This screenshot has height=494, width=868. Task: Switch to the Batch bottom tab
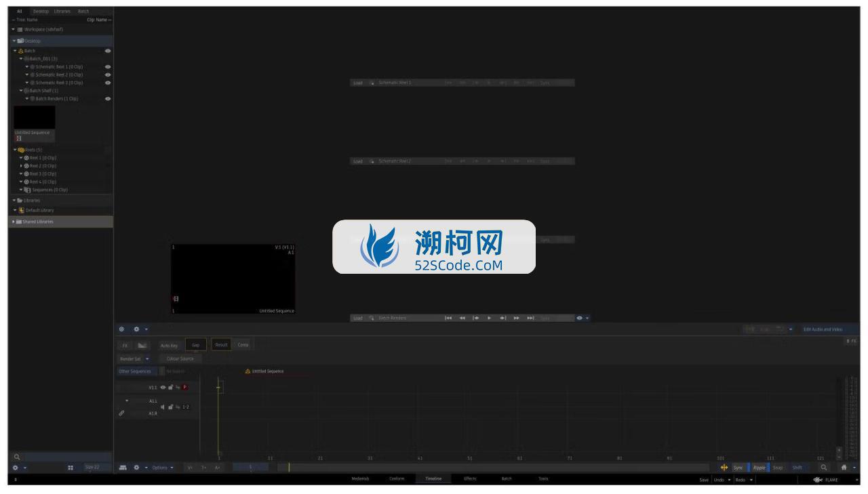[x=507, y=479]
